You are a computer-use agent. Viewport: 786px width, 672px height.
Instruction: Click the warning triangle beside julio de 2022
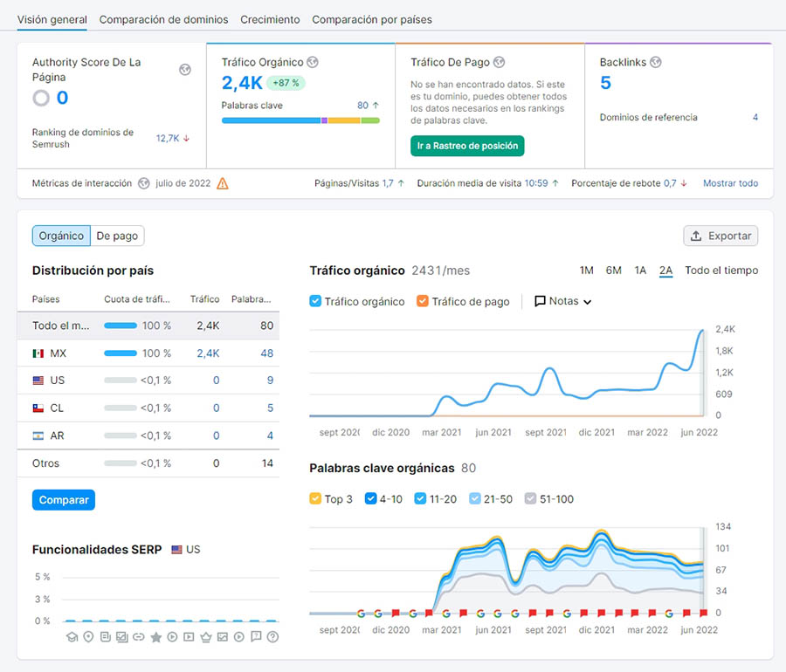[x=223, y=183]
